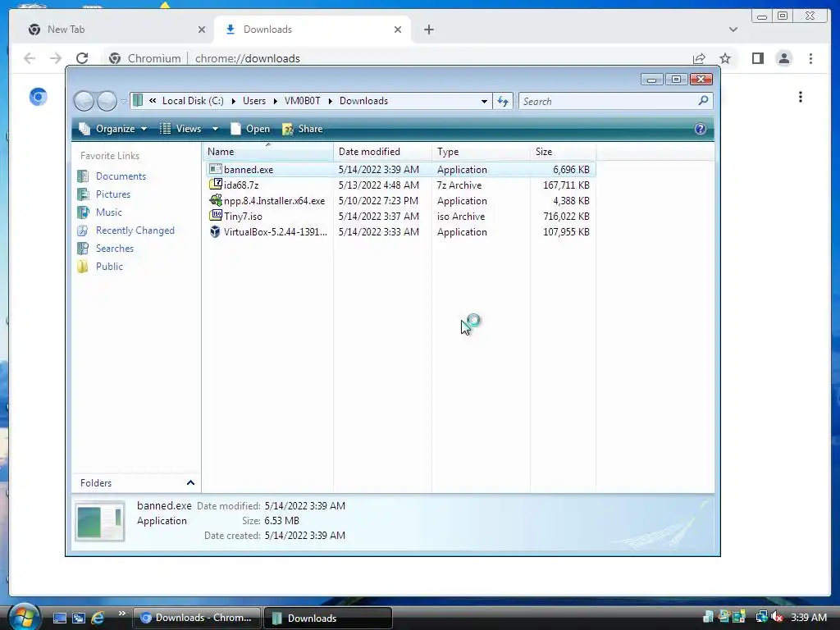840x630 pixels.
Task: Sort files by the Name column
Action: coord(268,152)
